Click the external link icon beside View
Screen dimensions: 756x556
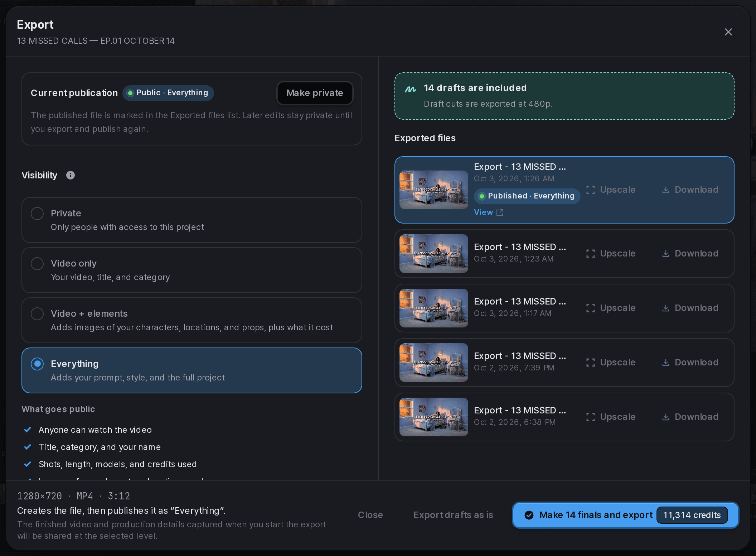click(500, 213)
